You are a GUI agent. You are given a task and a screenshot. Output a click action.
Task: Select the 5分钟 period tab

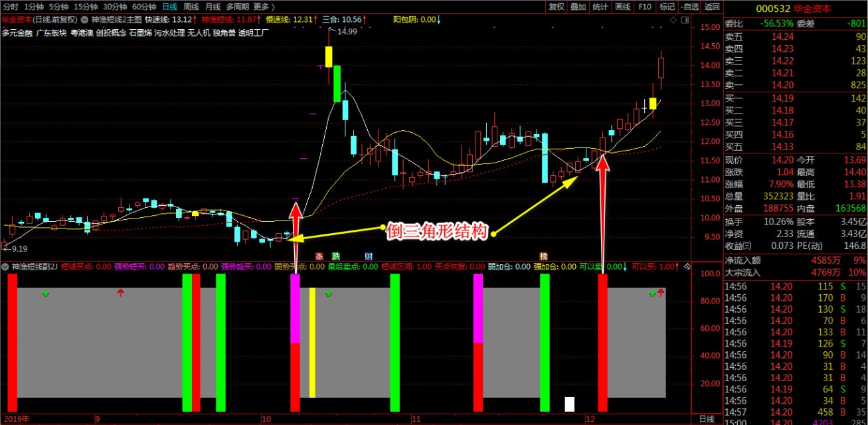pyautogui.click(x=59, y=7)
